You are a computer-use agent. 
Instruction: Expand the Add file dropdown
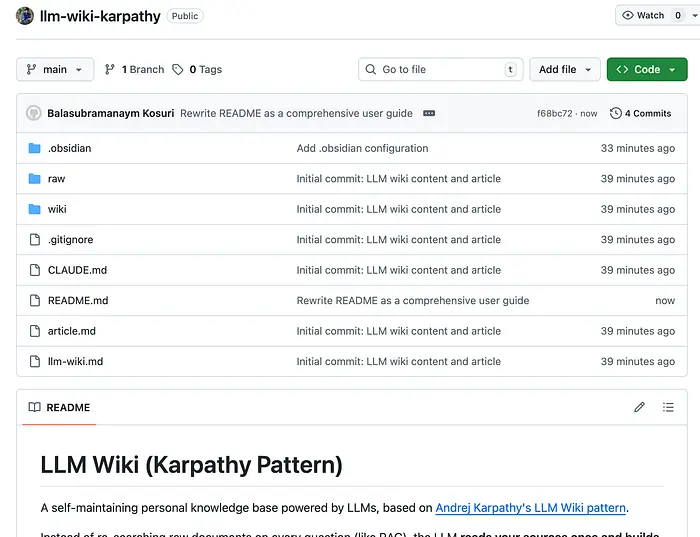pos(565,69)
